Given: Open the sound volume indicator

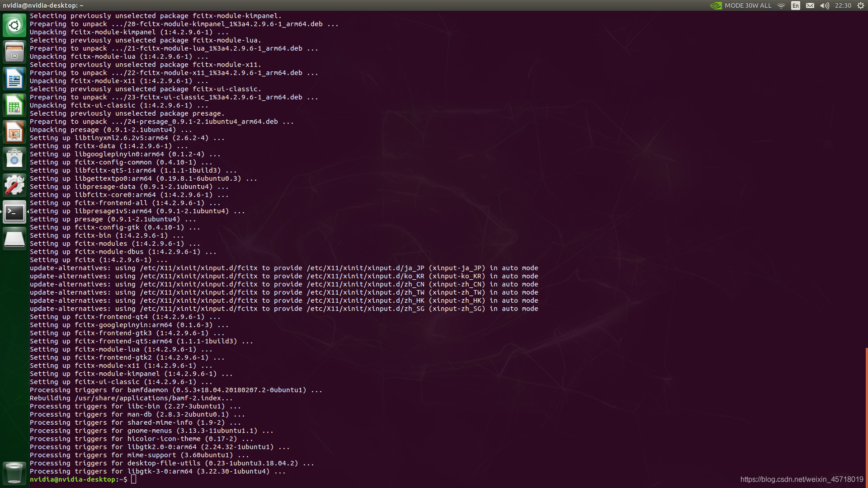Looking at the screenshot, I should (825, 5).
